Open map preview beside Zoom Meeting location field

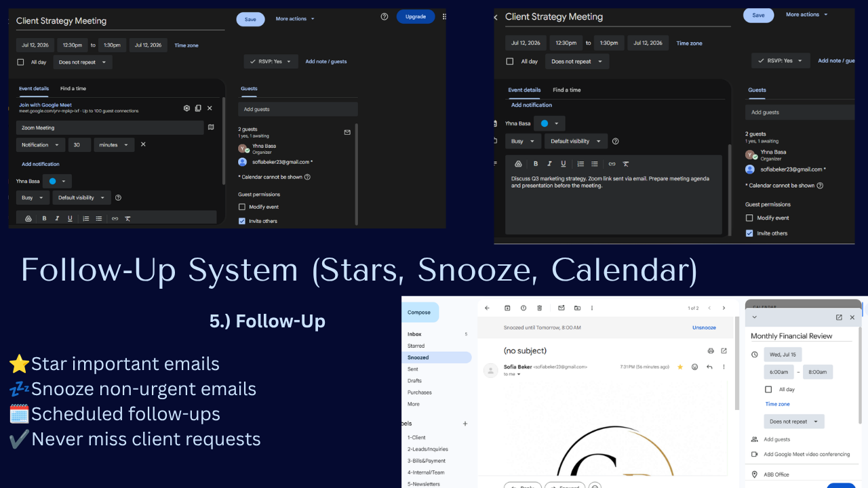(x=211, y=127)
